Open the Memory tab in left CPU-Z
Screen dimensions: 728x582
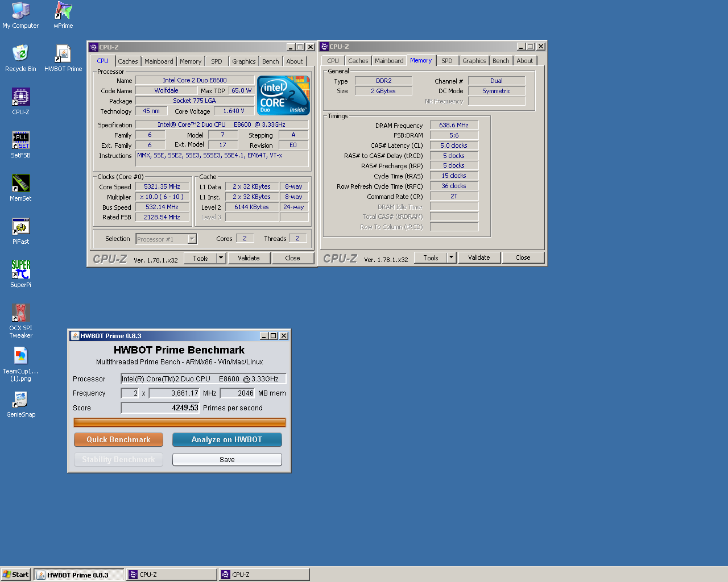[191, 61]
